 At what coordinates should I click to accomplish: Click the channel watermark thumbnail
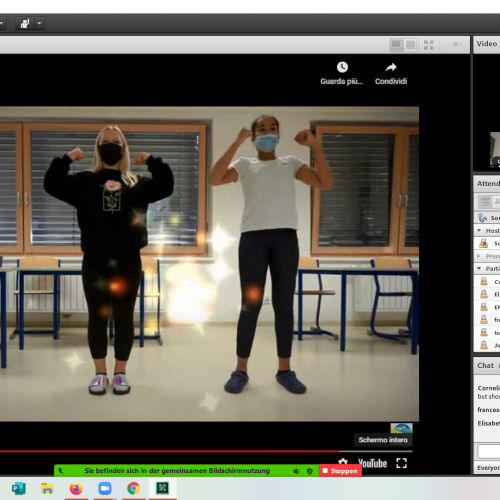(401, 428)
